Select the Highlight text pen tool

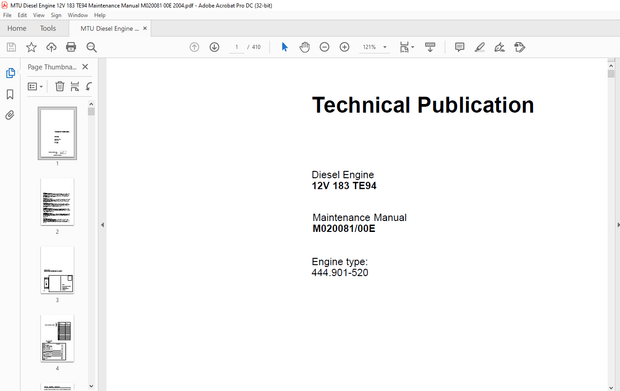pos(480,47)
